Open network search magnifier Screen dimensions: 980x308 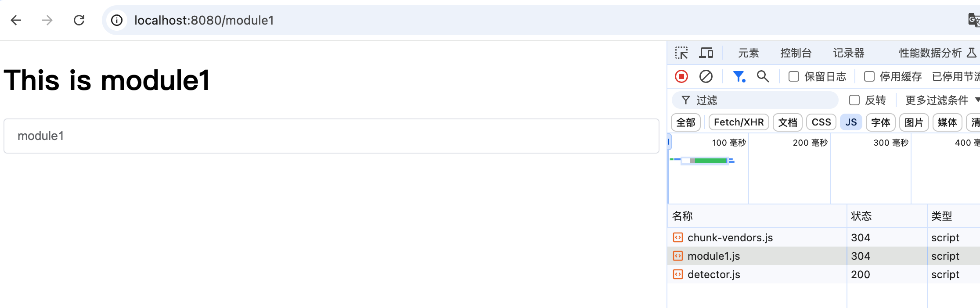pos(763,76)
